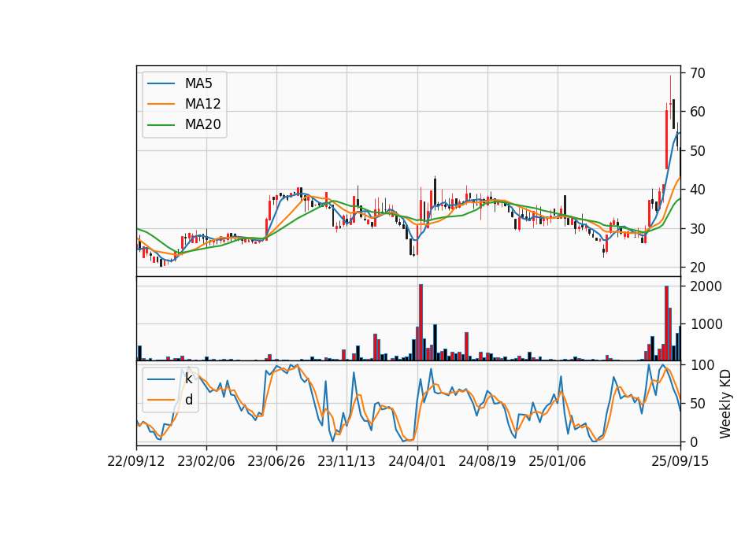Click the 25/09/15 date tick label
This screenshot has width=756, height=543.
680,461
